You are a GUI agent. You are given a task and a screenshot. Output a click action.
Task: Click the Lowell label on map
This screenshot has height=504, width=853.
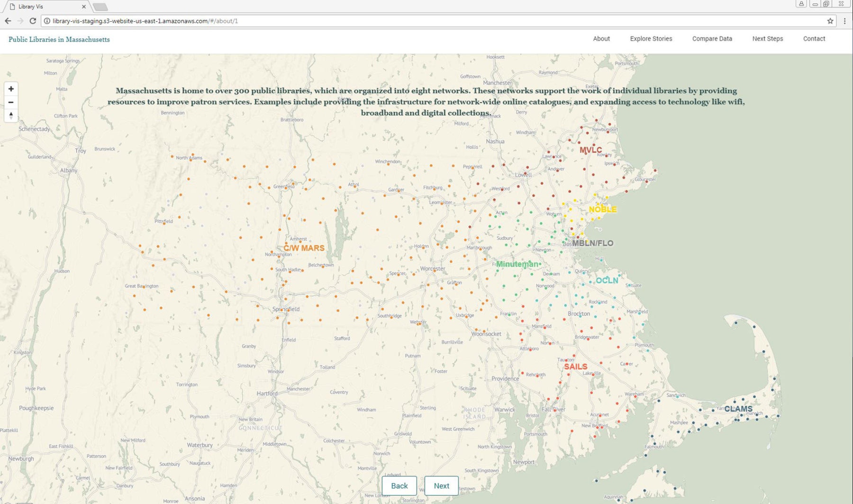[x=524, y=175]
